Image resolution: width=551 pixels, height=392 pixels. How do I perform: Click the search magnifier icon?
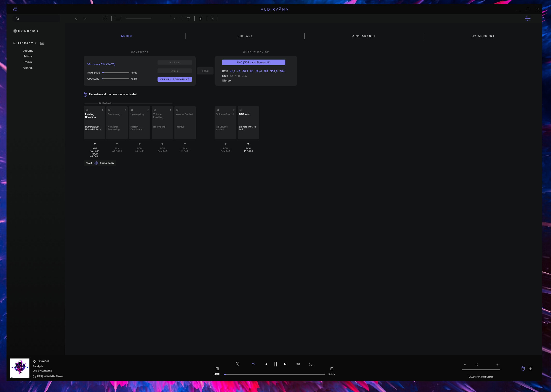(x=17, y=19)
